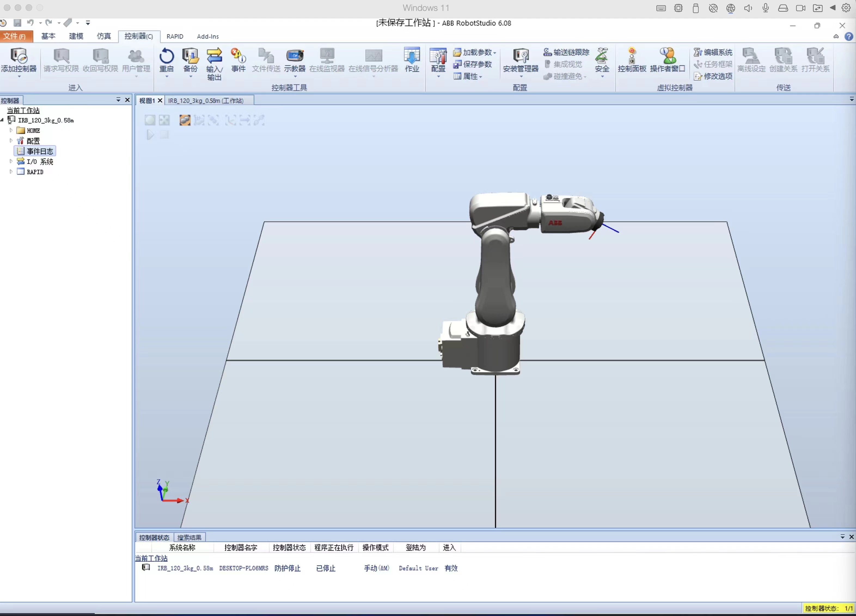Click the camera icon in the VM title bar
The height and width of the screenshot is (616, 856).
[x=800, y=8]
